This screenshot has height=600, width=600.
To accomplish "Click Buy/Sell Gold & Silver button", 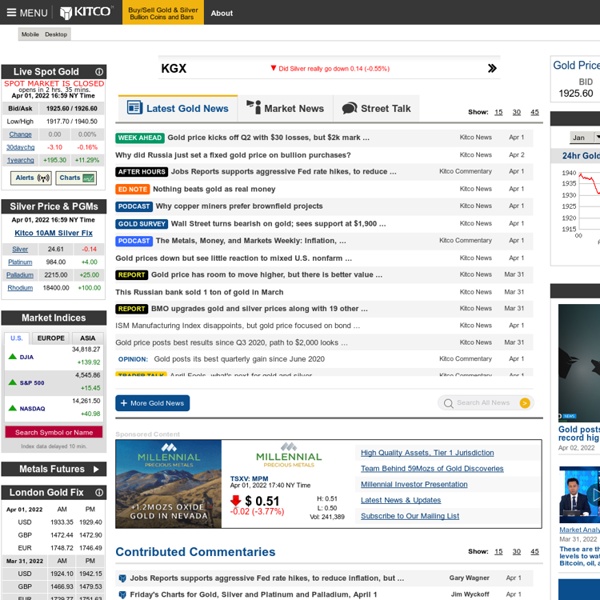I will click(162, 13).
